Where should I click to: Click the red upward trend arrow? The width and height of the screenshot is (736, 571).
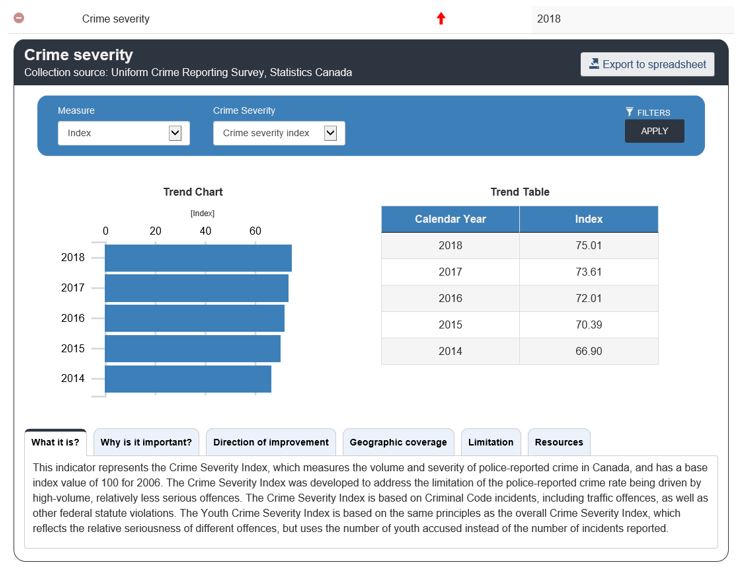(x=441, y=19)
